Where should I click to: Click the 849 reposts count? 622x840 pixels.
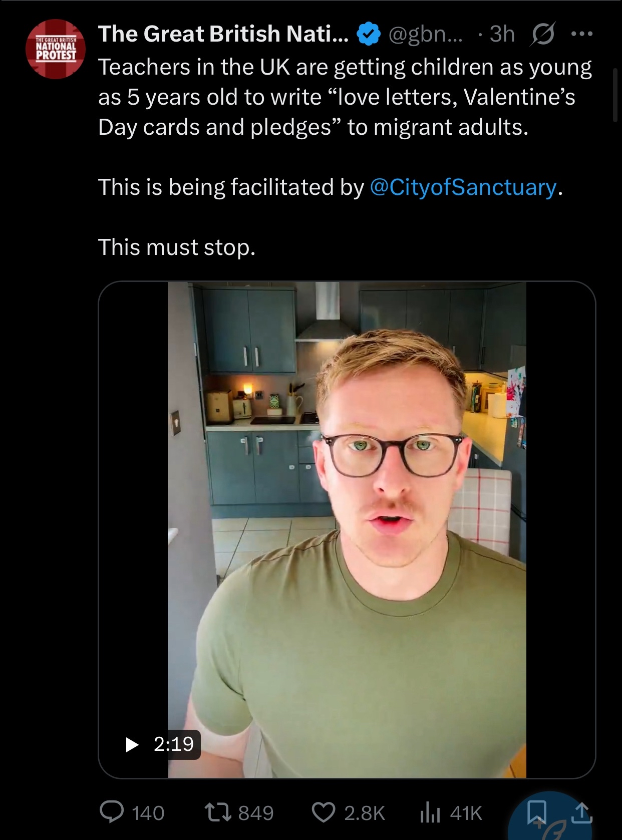[x=256, y=813]
